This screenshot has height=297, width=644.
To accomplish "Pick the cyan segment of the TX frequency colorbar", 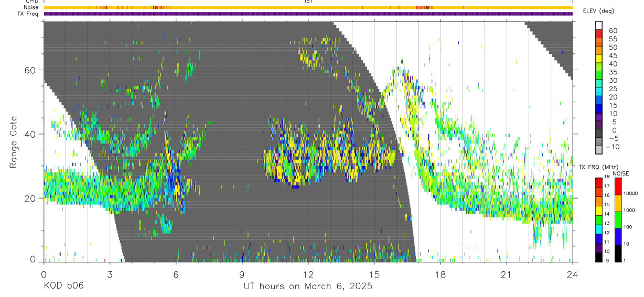I will pyautogui.click(x=598, y=228).
